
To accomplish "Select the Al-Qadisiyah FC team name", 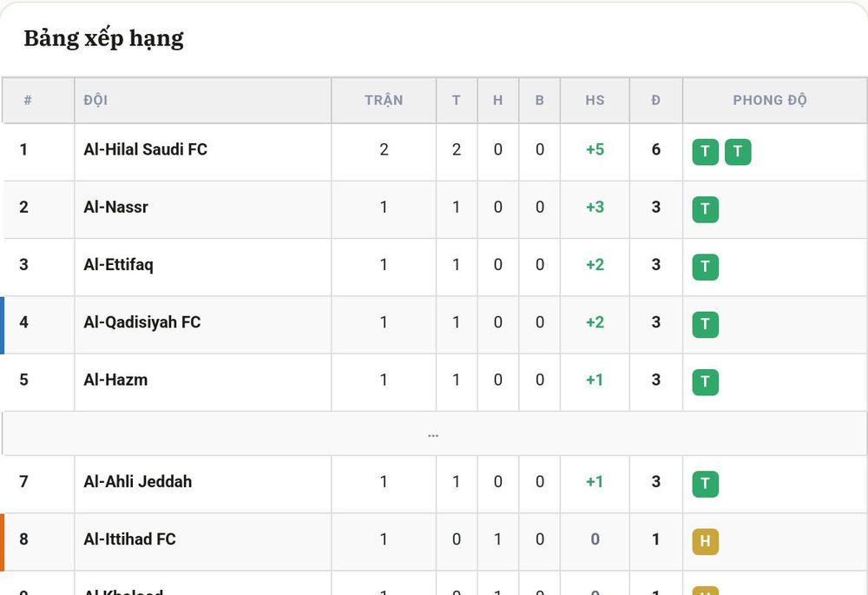I will 142,322.
